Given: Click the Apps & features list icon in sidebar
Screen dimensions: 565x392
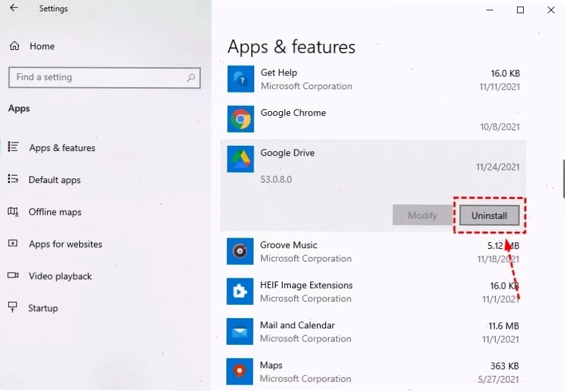Looking at the screenshot, I should (13, 147).
